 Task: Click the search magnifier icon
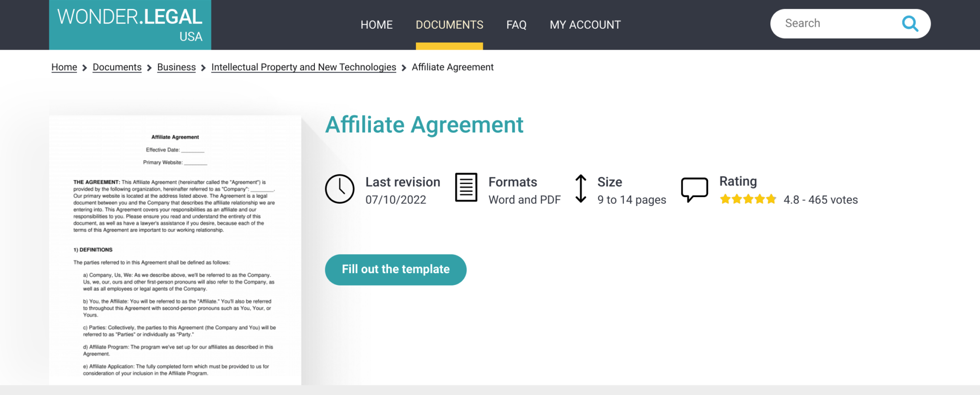[910, 23]
